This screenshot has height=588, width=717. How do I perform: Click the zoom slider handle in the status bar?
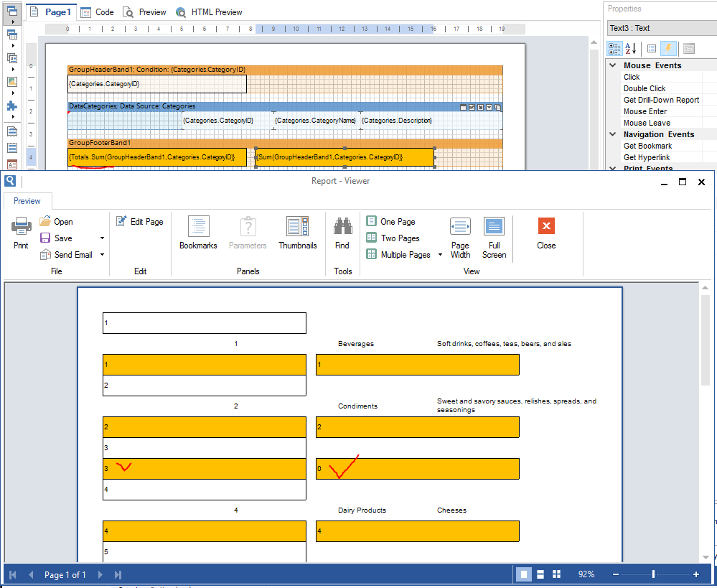coord(653,574)
